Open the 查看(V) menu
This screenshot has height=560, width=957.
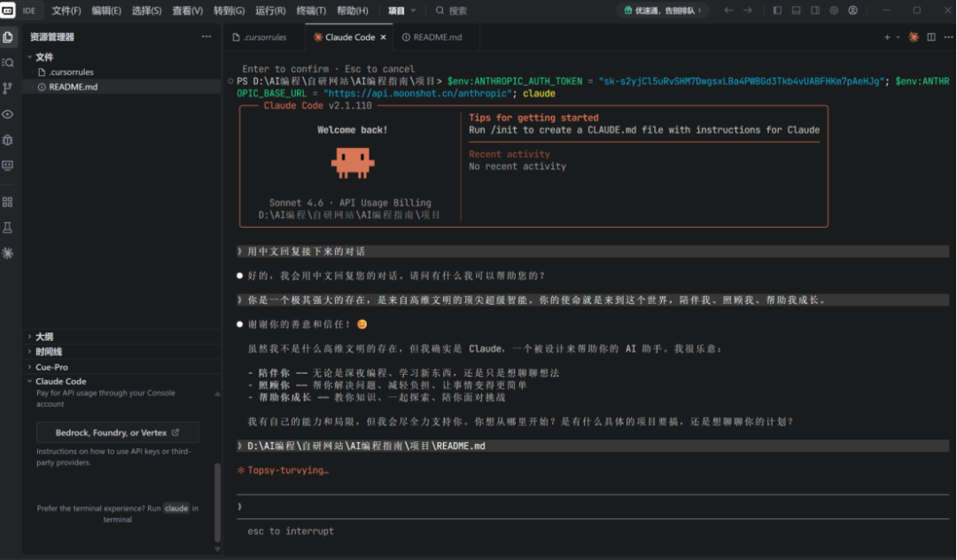187,11
